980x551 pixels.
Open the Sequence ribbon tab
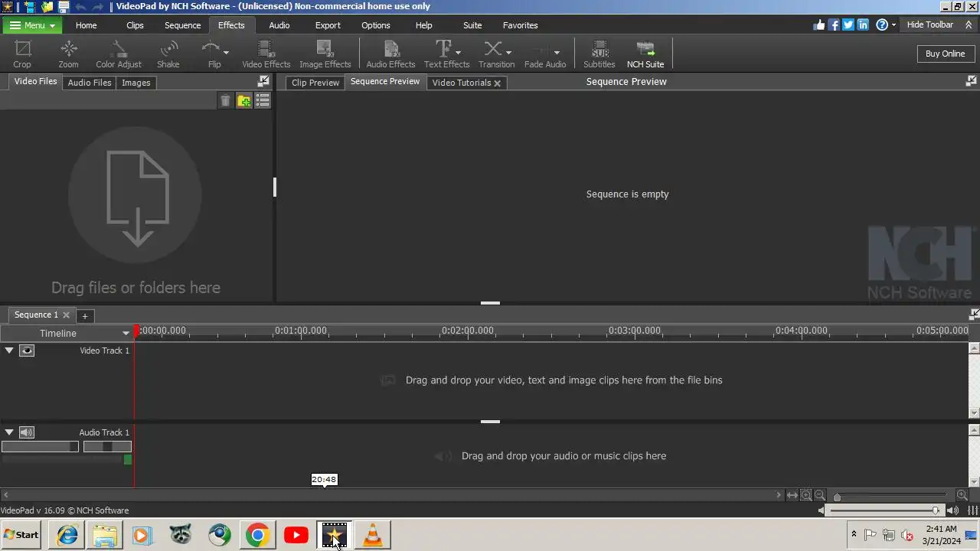pos(182,25)
